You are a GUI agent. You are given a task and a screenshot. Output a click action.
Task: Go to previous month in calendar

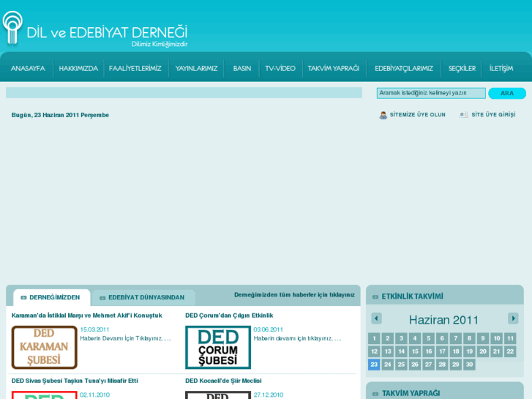376,318
